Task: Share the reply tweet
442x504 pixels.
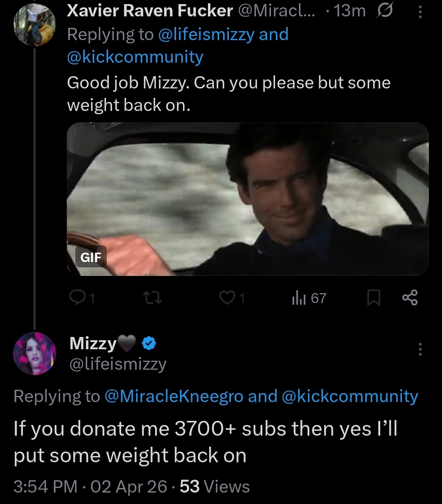Action: pos(410,298)
